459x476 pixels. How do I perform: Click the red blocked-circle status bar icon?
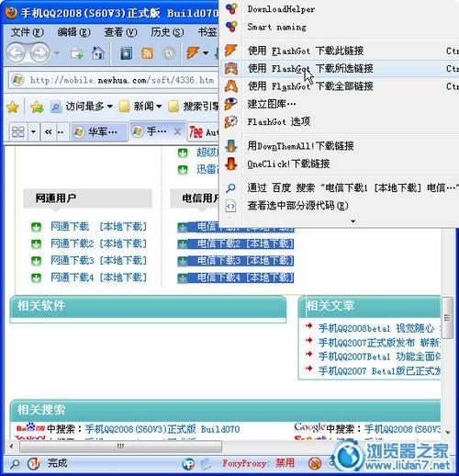click(x=314, y=464)
